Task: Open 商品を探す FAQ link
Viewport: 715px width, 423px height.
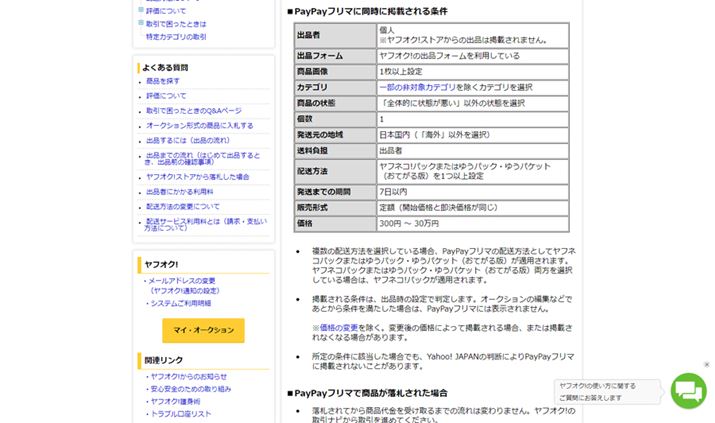Action: click(163, 81)
